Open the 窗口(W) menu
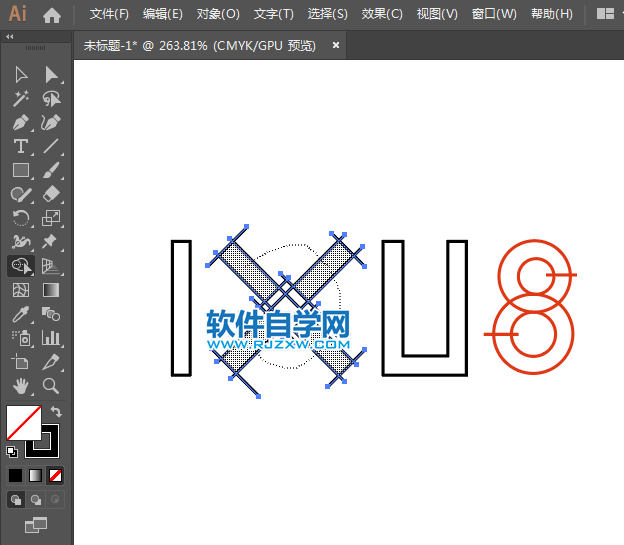This screenshot has width=624, height=545. pyautogui.click(x=494, y=14)
